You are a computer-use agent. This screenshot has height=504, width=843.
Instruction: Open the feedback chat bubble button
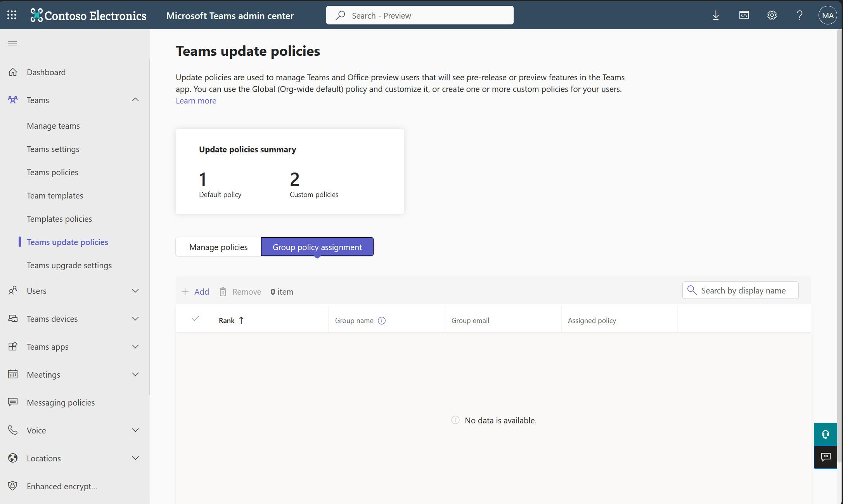[825, 457]
